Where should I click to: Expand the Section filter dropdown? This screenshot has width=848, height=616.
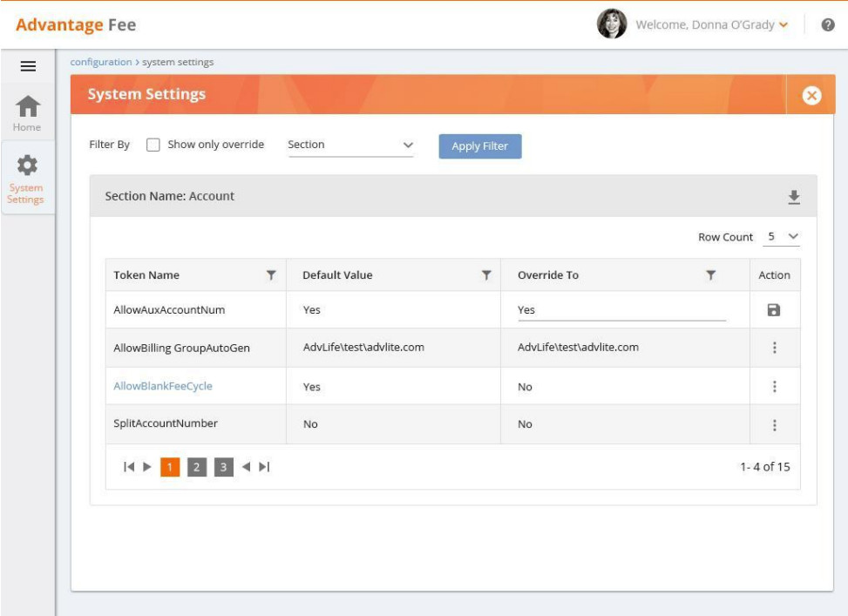tap(350, 146)
